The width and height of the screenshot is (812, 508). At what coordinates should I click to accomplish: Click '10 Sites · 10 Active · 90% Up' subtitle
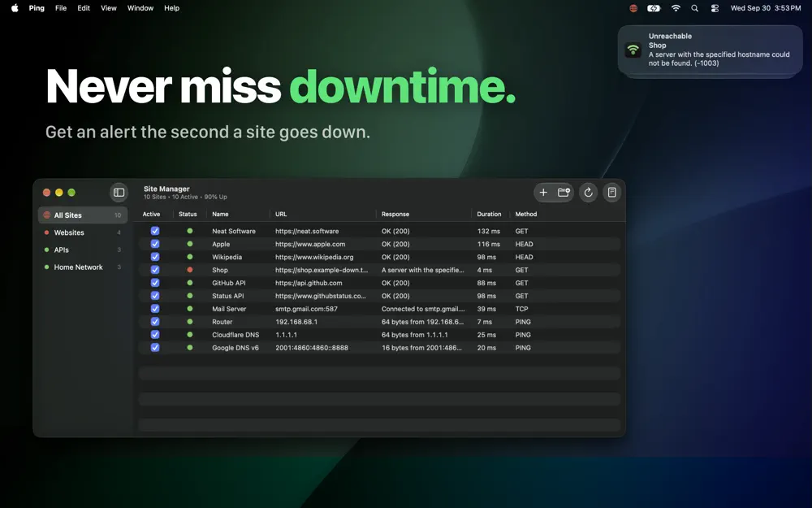tap(185, 197)
